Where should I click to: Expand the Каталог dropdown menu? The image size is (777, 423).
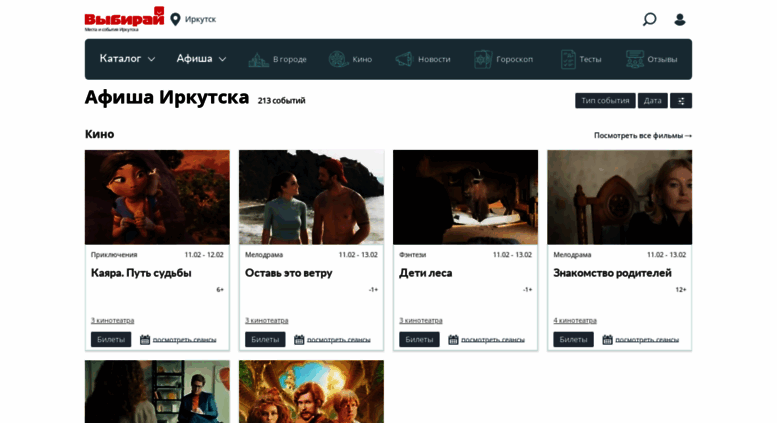click(127, 59)
